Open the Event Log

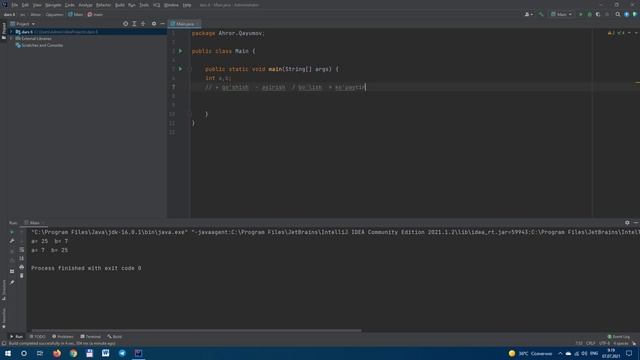619,337
